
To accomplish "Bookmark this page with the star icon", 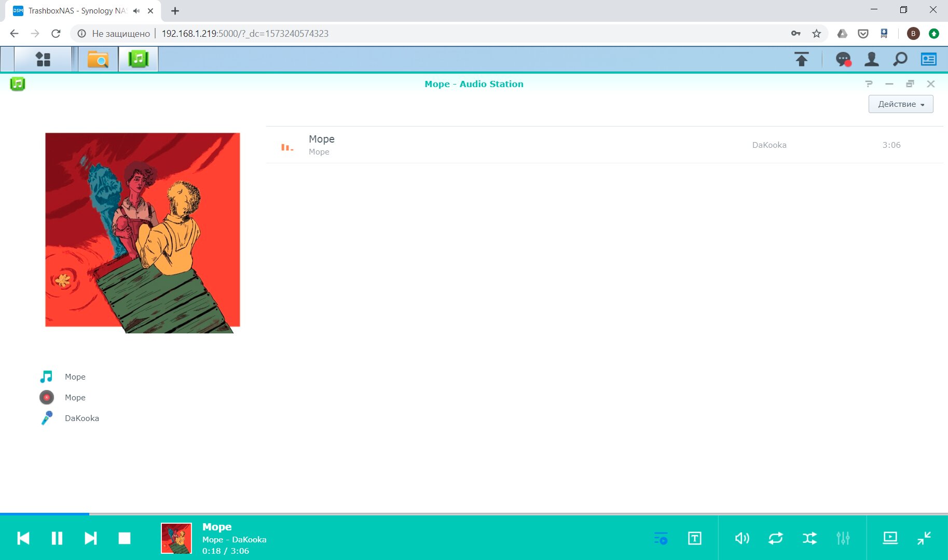I will pyautogui.click(x=817, y=34).
